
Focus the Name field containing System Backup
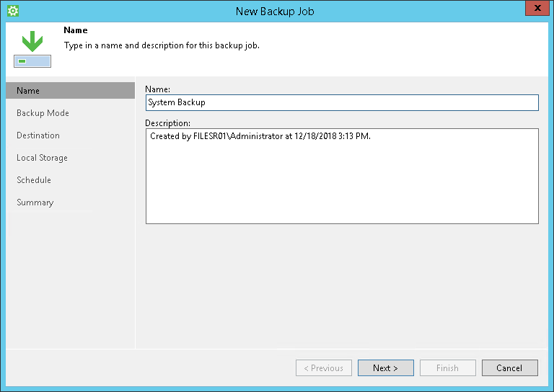[x=342, y=102]
